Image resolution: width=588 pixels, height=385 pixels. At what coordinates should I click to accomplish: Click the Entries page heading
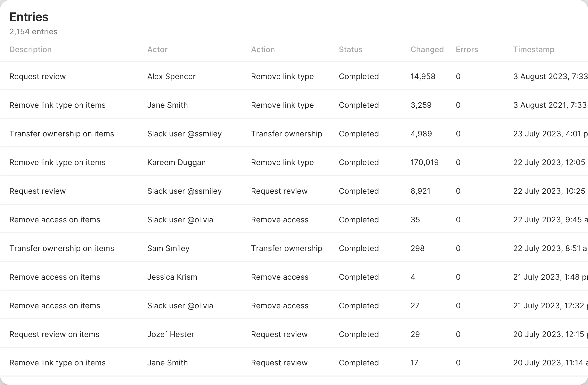pyautogui.click(x=29, y=17)
